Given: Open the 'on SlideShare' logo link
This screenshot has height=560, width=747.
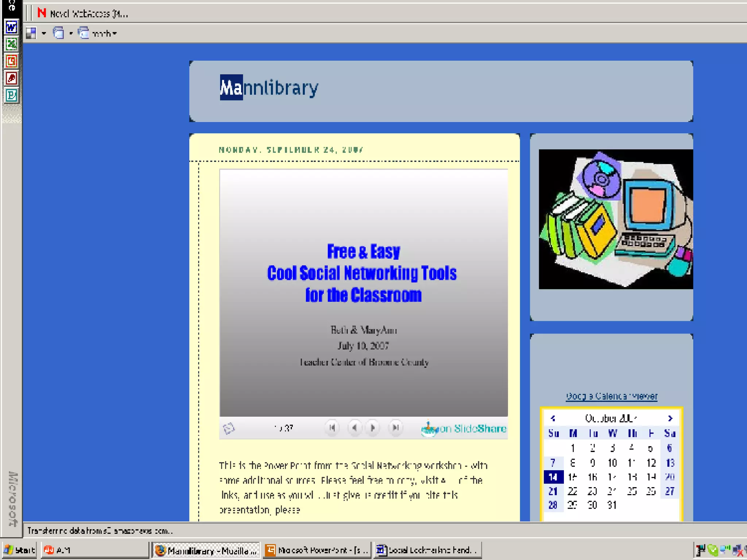Looking at the screenshot, I should click(464, 428).
